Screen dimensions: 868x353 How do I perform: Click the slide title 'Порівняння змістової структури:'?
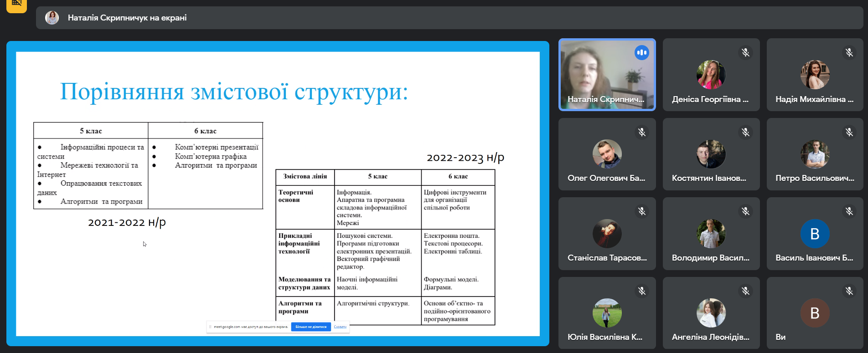pyautogui.click(x=234, y=92)
